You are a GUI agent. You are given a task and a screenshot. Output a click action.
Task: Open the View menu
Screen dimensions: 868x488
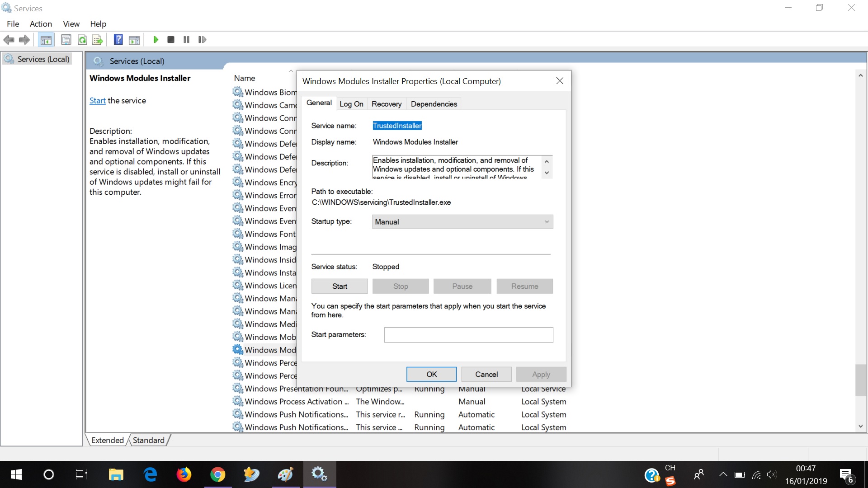(x=71, y=24)
